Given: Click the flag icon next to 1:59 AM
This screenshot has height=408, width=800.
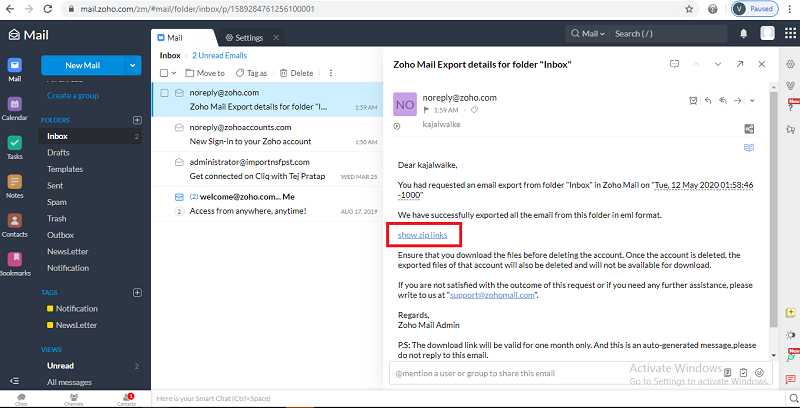Looking at the screenshot, I should [427, 110].
